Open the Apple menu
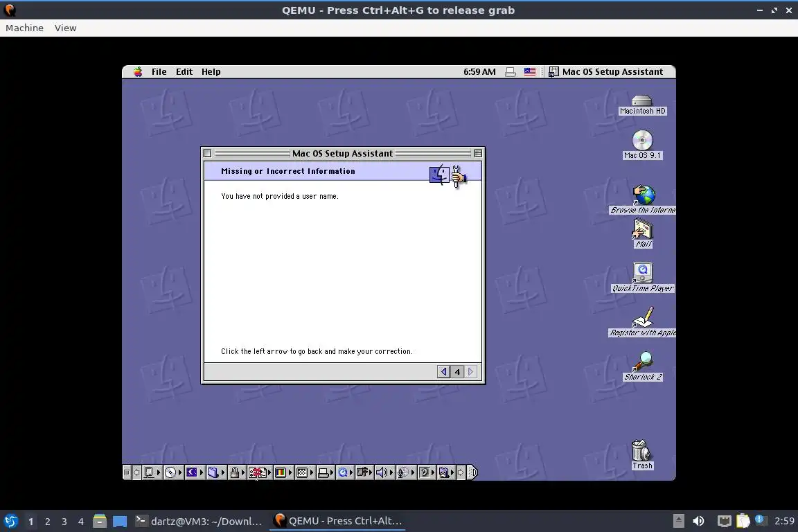Screen dimensions: 798x532 pos(138,72)
